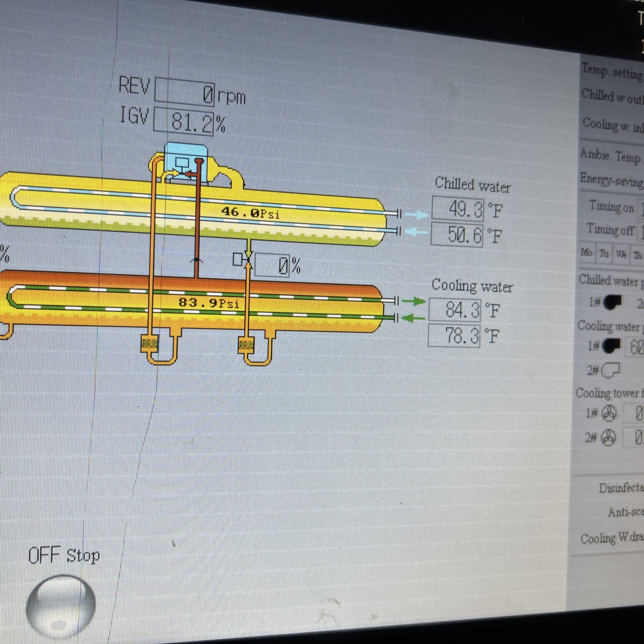
Task: Click the chilled water inlet 50.6 °F field
Action: [x=457, y=235]
